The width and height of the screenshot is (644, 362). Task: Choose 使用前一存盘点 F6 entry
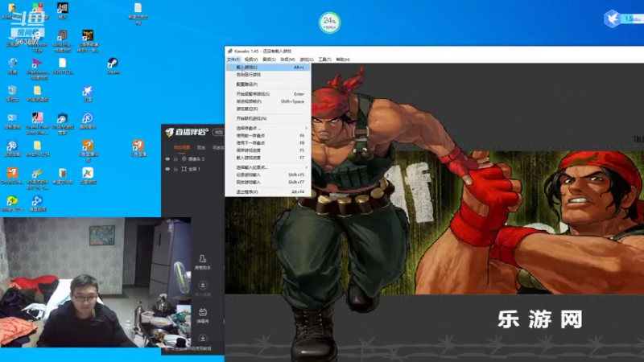click(268, 135)
